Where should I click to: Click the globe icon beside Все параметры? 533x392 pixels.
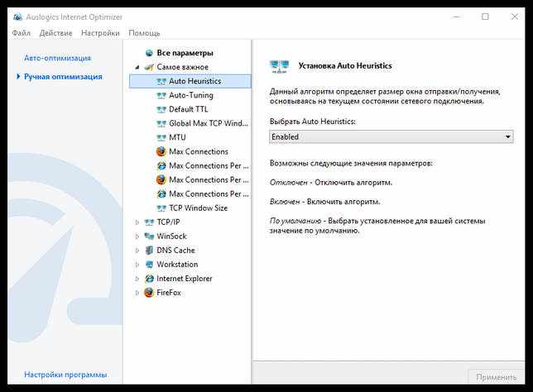(x=149, y=53)
